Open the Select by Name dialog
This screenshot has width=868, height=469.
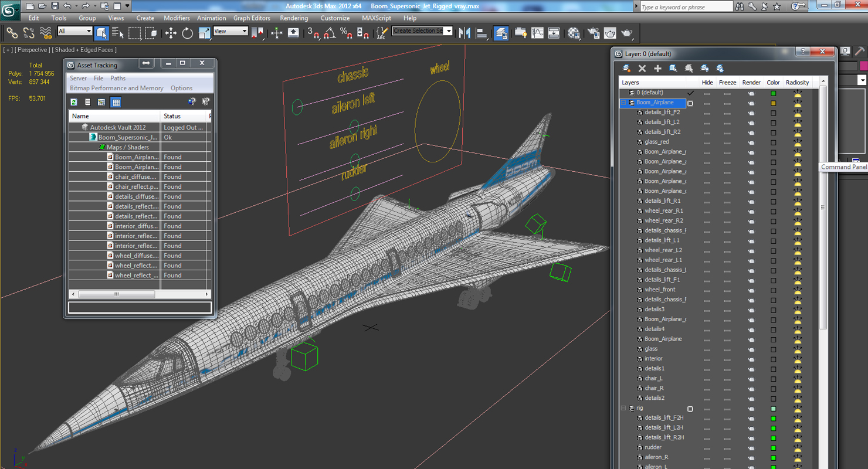pos(118,33)
